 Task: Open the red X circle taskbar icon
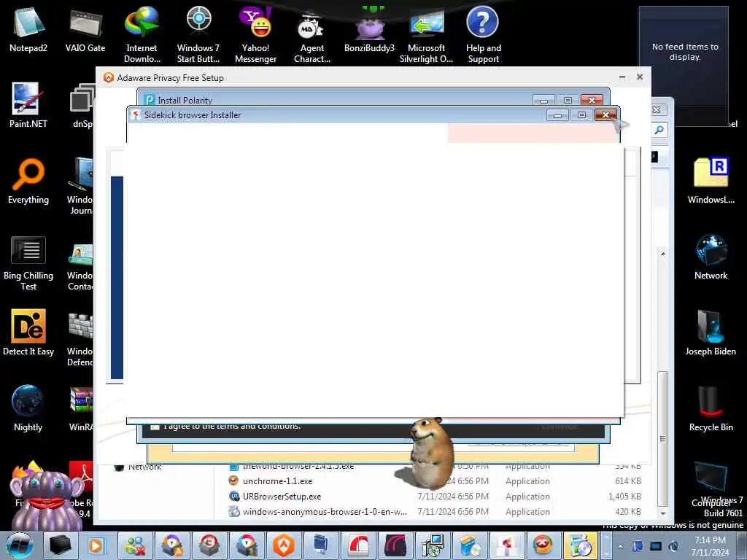[x=543, y=545]
